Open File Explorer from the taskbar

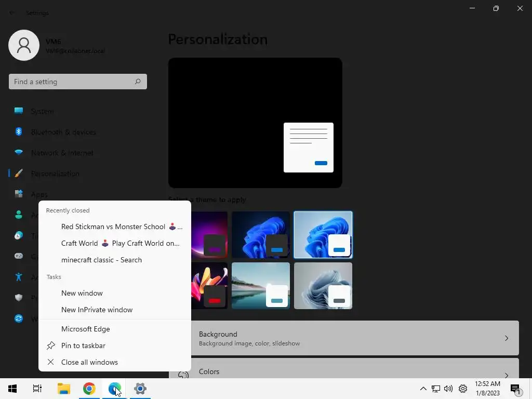(x=64, y=389)
